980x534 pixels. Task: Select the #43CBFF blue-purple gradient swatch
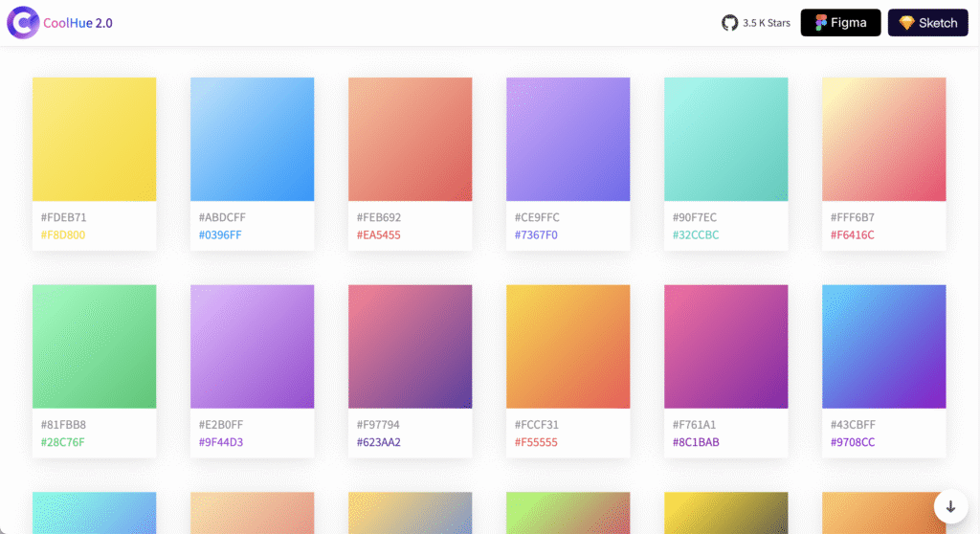point(883,346)
